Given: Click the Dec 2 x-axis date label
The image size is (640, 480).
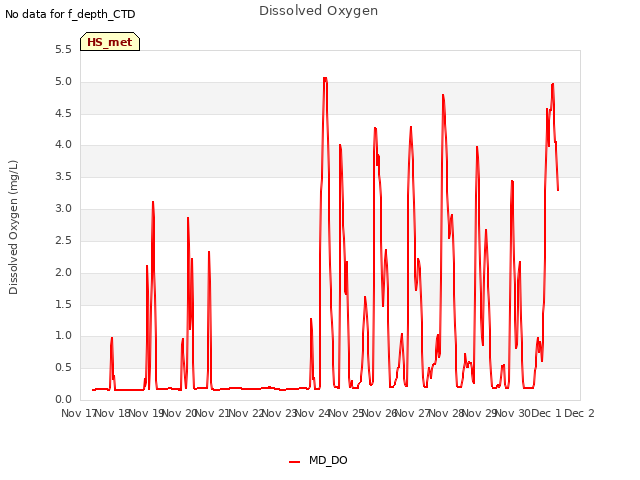Looking at the screenshot, I should coord(579,413).
